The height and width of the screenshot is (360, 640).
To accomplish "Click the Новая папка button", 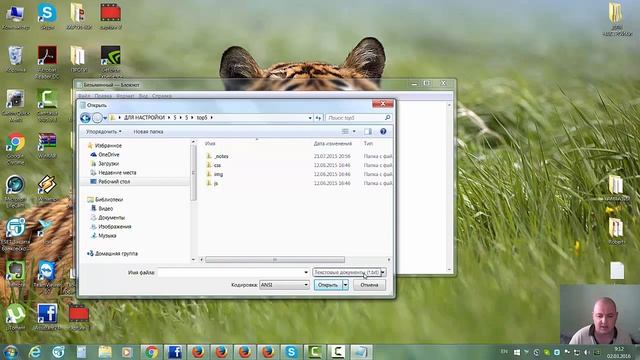I will 148,131.
